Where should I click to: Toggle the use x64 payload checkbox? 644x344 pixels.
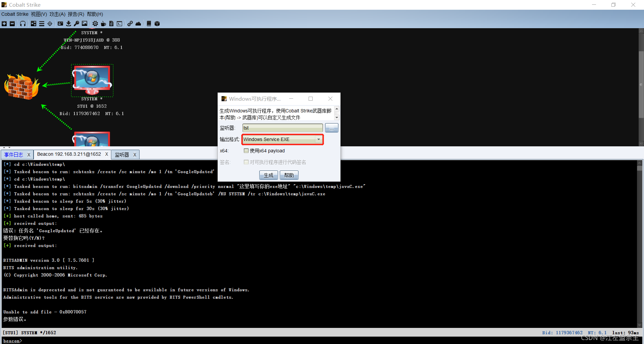246,151
